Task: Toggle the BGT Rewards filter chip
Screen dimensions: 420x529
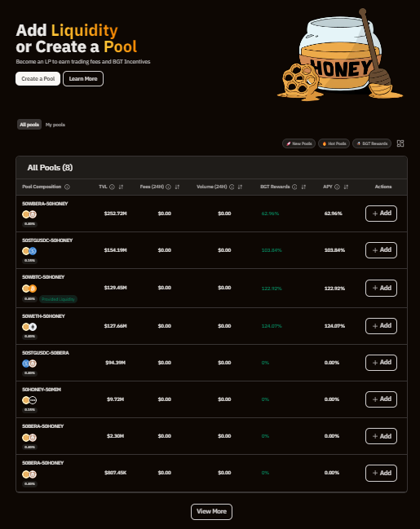Action: click(372, 143)
